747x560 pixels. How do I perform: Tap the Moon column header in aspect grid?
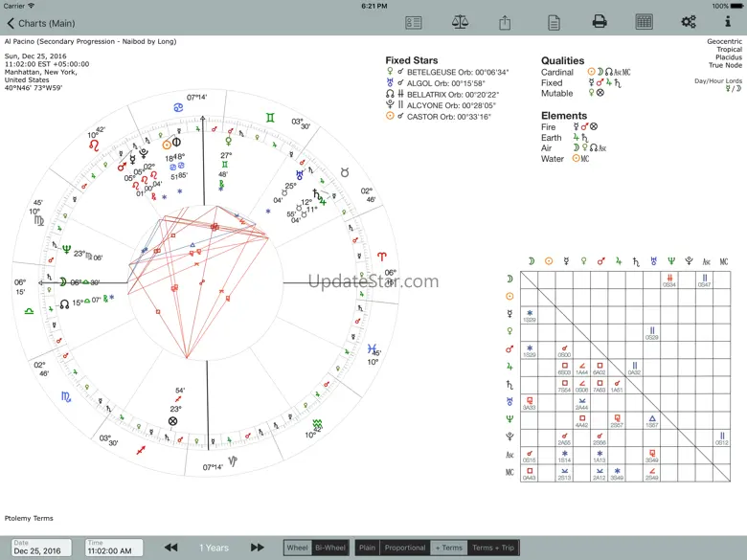[531, 261]
